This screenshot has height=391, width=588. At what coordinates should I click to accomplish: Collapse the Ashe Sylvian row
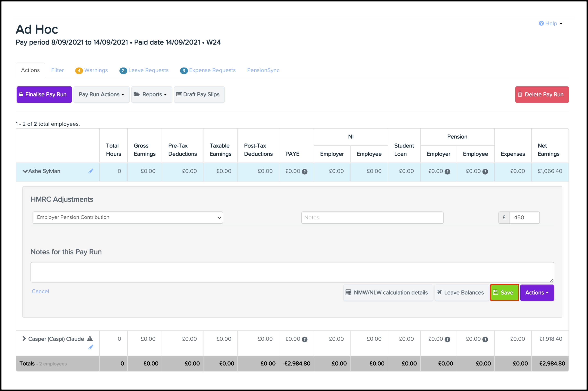(x=25, y=171)
